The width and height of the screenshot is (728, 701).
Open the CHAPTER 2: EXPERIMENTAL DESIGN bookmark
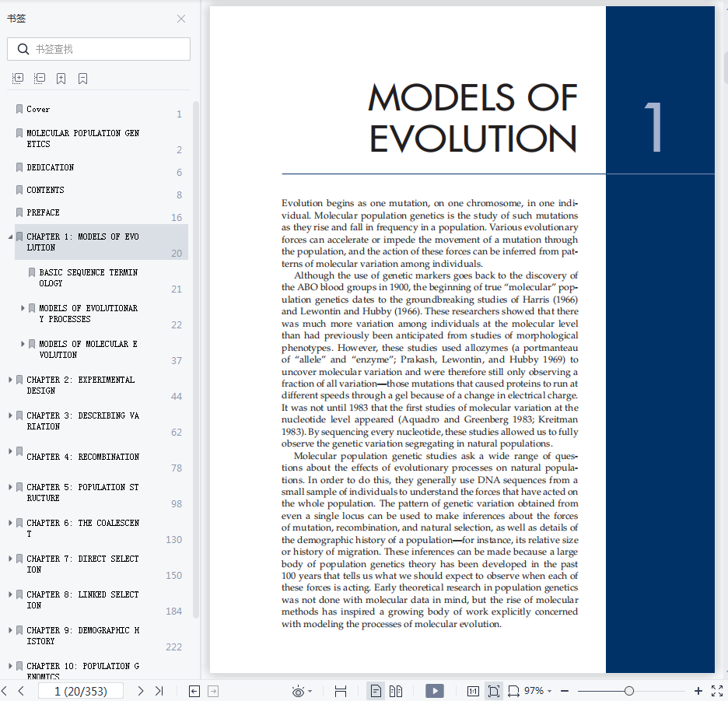[x=81, y=385]
